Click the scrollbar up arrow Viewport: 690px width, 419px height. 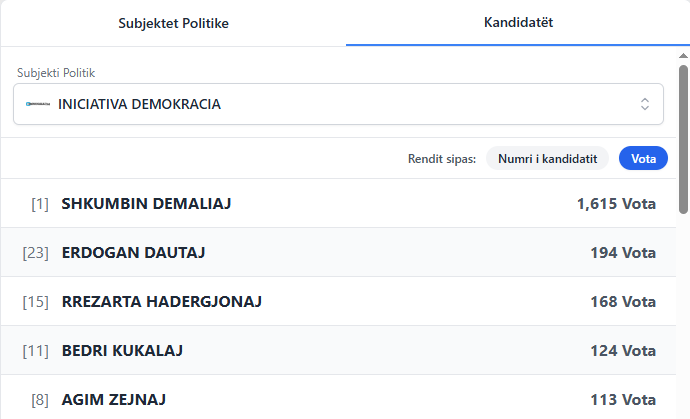[684, 55]
